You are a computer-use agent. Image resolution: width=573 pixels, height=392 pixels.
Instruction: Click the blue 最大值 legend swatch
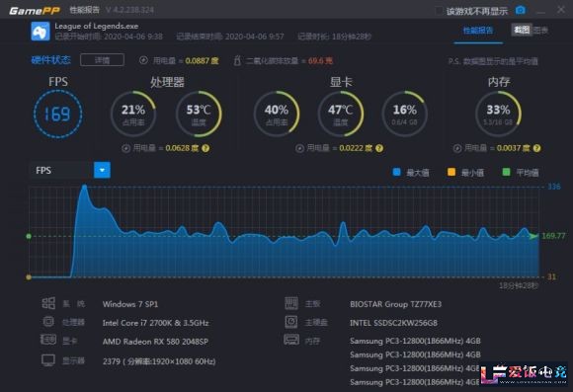pos(396,172)
